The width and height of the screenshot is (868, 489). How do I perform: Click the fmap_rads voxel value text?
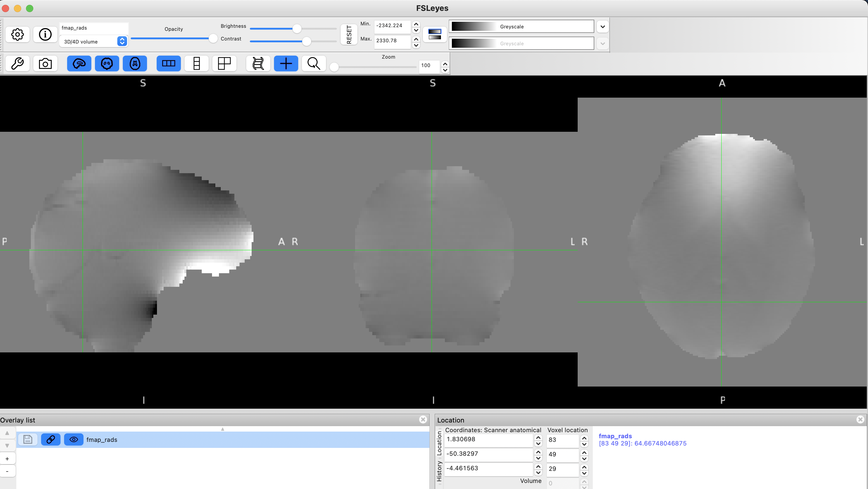(x=643, y=444)
